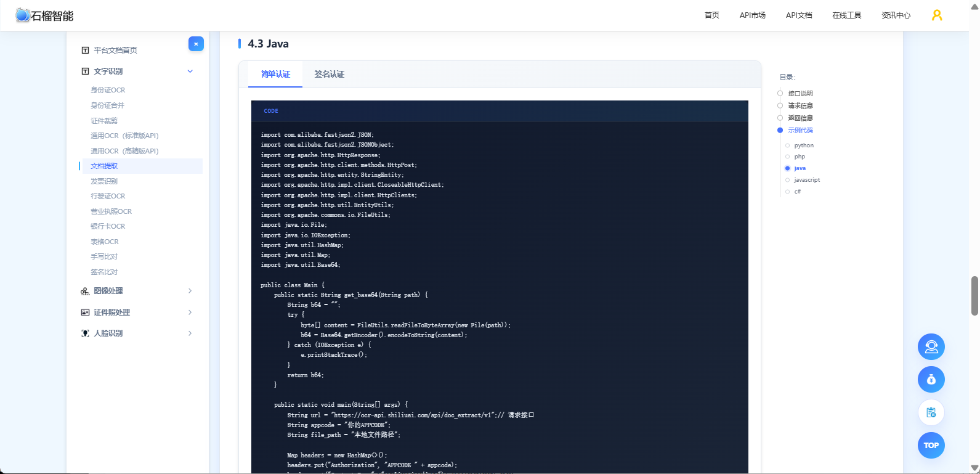The height and width of the screenshot is (474, 980).
Task: Open API文档 in the top navigation
Action: tap(799, 15)
